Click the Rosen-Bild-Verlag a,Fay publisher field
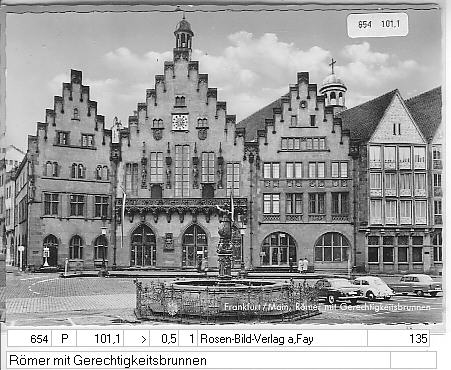This screenshot has width=451, height=370. click(282, 339)
